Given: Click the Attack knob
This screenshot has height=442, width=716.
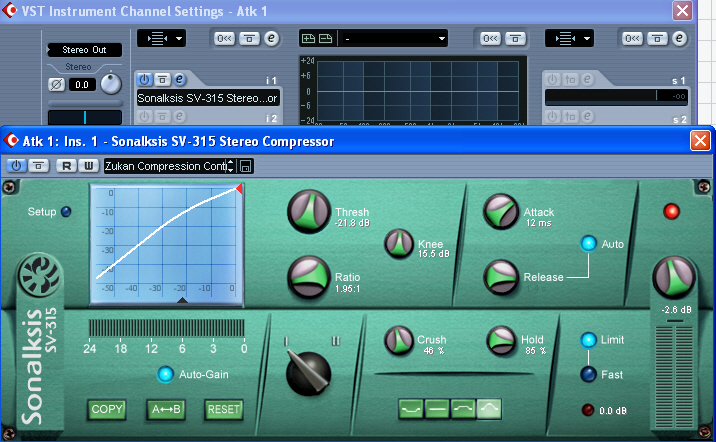Looking at the screenshot, I should pos(501,211).
